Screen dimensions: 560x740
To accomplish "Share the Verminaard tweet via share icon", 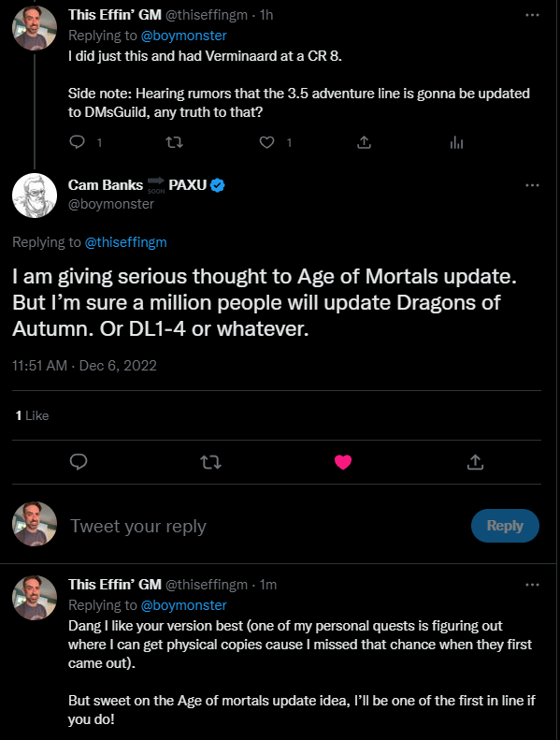I will tap(364, 142).
